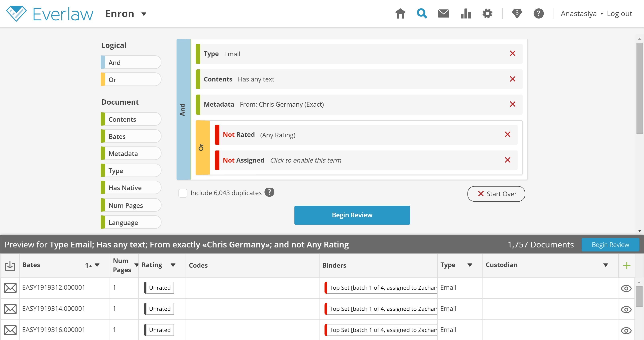The image size is (644, 340).
Task: Click the green plus add column icon
Action: tap(626, 266)
